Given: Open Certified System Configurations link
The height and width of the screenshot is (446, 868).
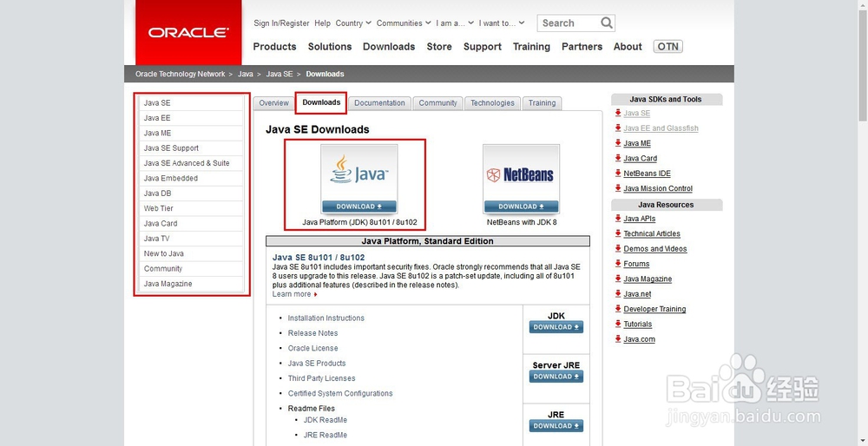Looking at the screenshot, I should pyautogui.click(x=340, y=393).
